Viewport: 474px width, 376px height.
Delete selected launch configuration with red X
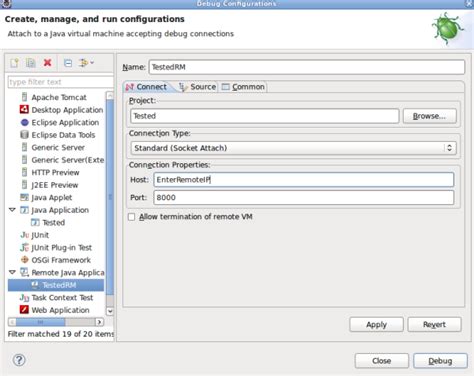[48, 63]
